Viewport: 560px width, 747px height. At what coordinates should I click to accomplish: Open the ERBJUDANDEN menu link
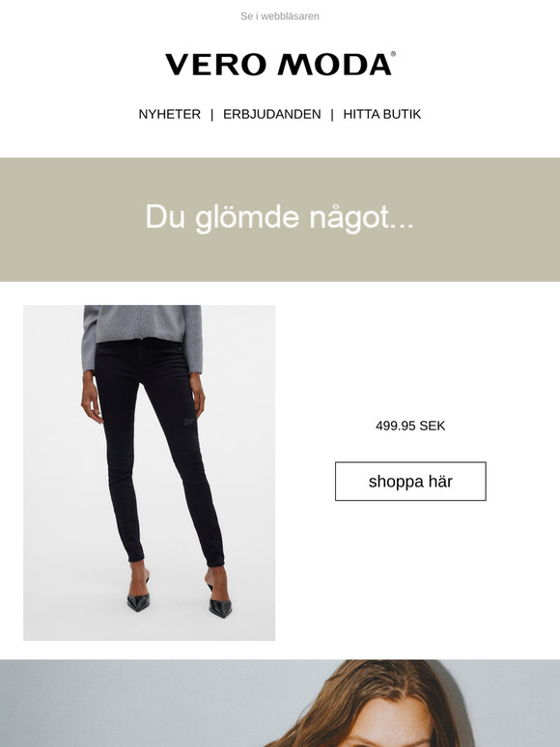pos(271,114)
